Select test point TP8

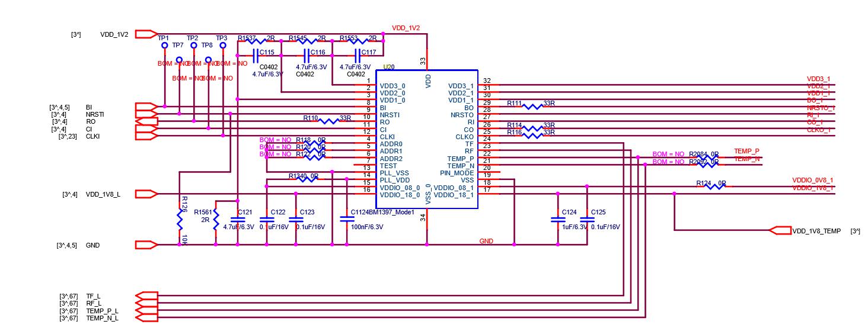pos(209,60)
